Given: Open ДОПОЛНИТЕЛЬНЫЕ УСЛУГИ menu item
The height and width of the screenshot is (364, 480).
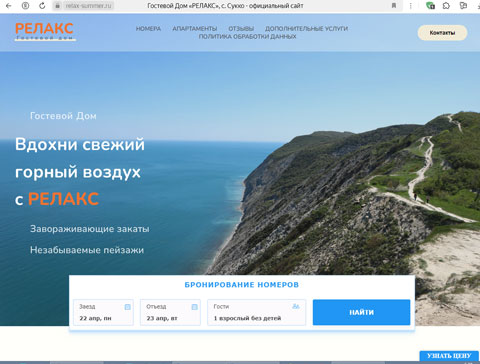Looking at the screenshot, I should click(x=306, y=29).
